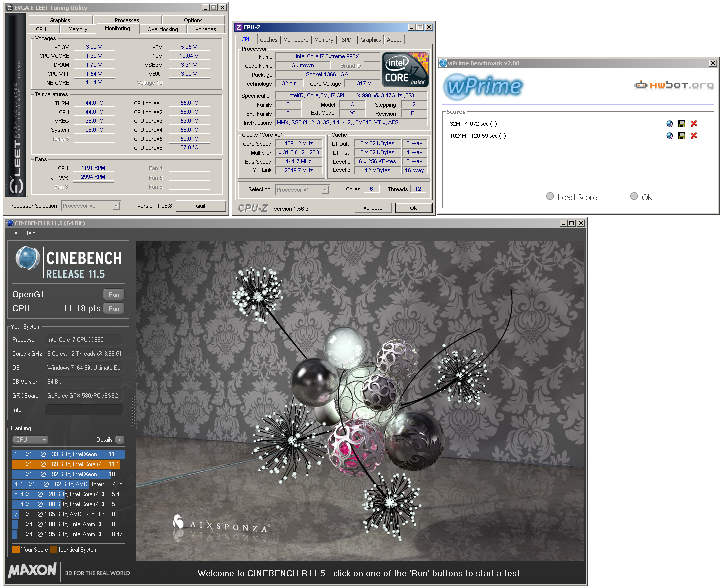
Task: Click the CPU fan 1191 RPM value
Action: point(94,168)
